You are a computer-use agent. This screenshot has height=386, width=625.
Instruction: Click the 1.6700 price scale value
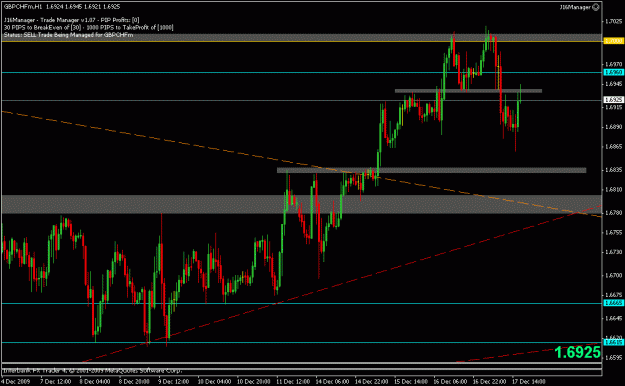coord(614,276)
